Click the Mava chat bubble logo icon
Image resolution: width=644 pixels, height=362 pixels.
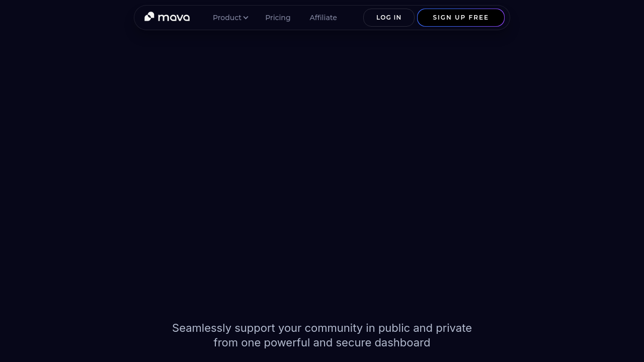click(149, 17)
